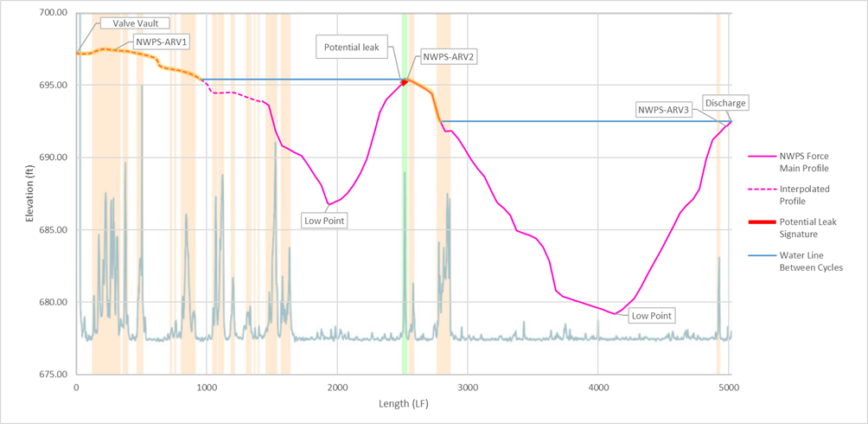Select the NWPS-ARV1 callout label

(x=163, y=42)
